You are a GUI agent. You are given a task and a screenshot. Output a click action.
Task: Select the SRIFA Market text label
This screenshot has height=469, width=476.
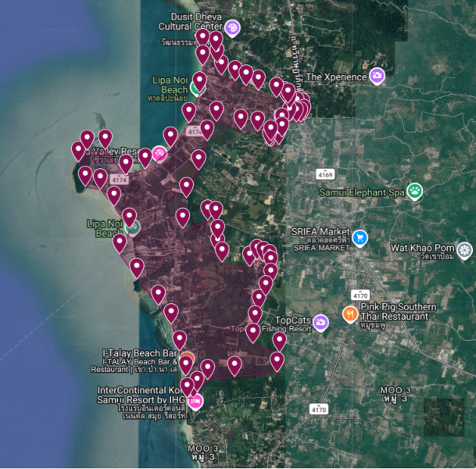click(x=320, y=232)
